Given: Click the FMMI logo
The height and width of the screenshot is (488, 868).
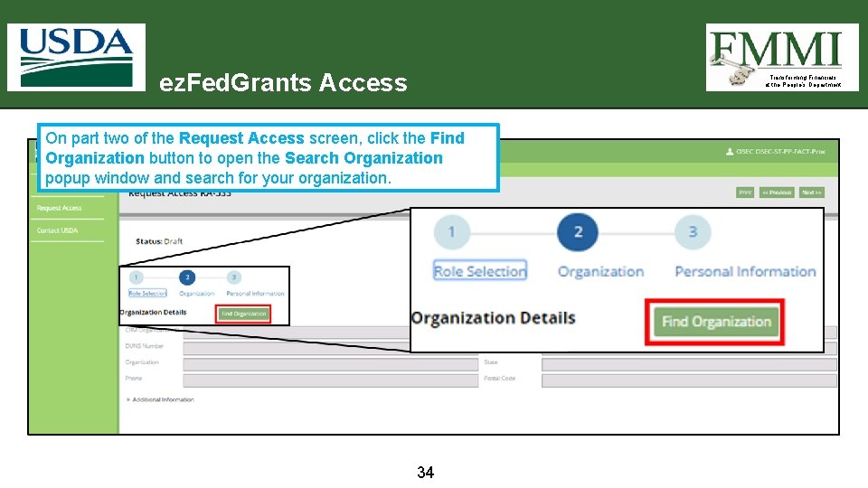Looking at the screenshot, I should click(782, 57).
